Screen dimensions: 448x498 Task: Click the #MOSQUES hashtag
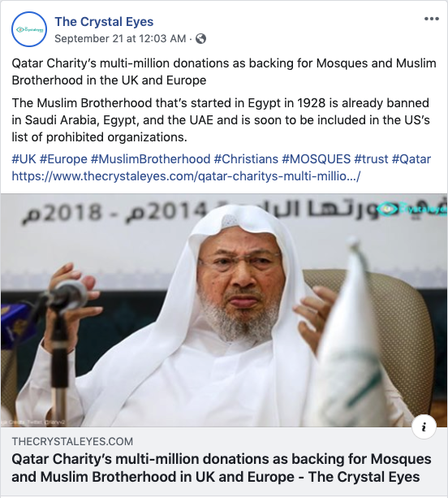(317, 158)
